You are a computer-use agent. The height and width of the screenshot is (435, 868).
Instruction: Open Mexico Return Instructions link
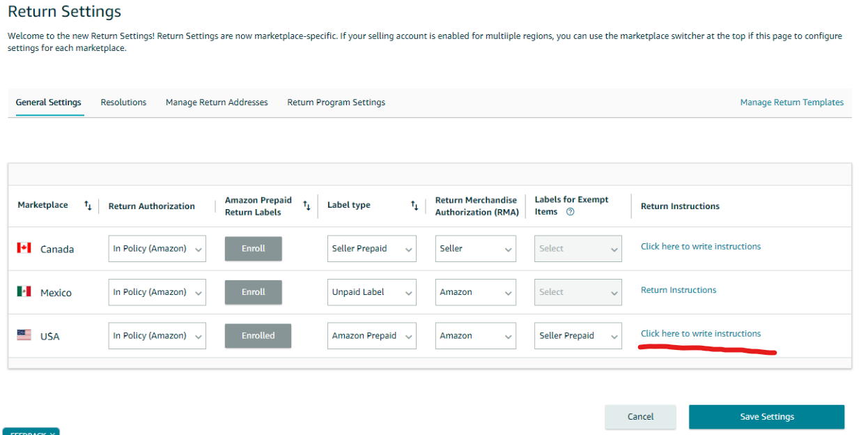679,290
